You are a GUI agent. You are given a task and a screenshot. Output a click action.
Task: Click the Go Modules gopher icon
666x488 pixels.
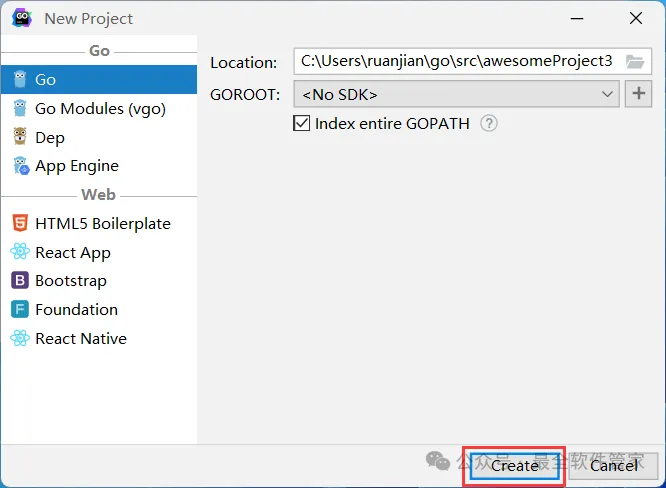pos(20,108)
